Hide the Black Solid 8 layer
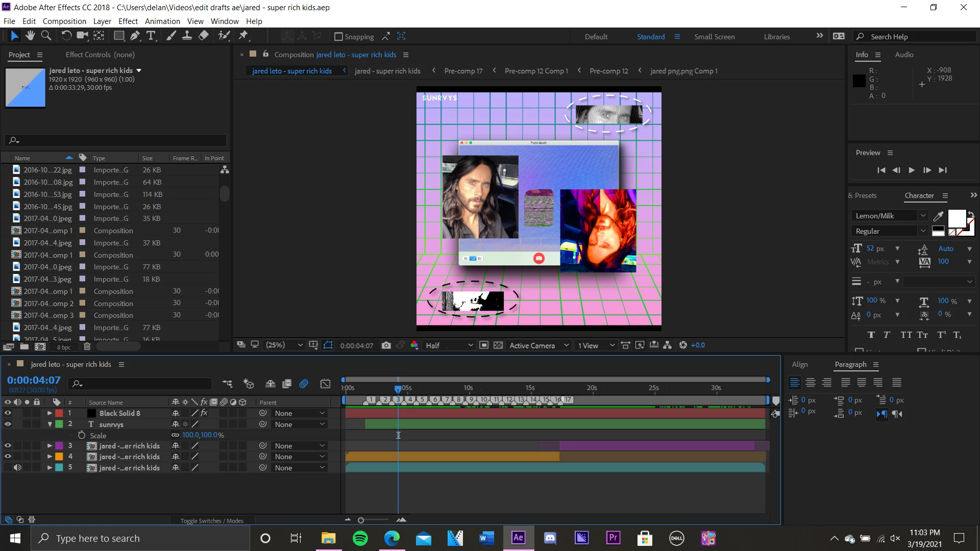The width and height of the screenshot is (980, 551). [x=8, y=413]
